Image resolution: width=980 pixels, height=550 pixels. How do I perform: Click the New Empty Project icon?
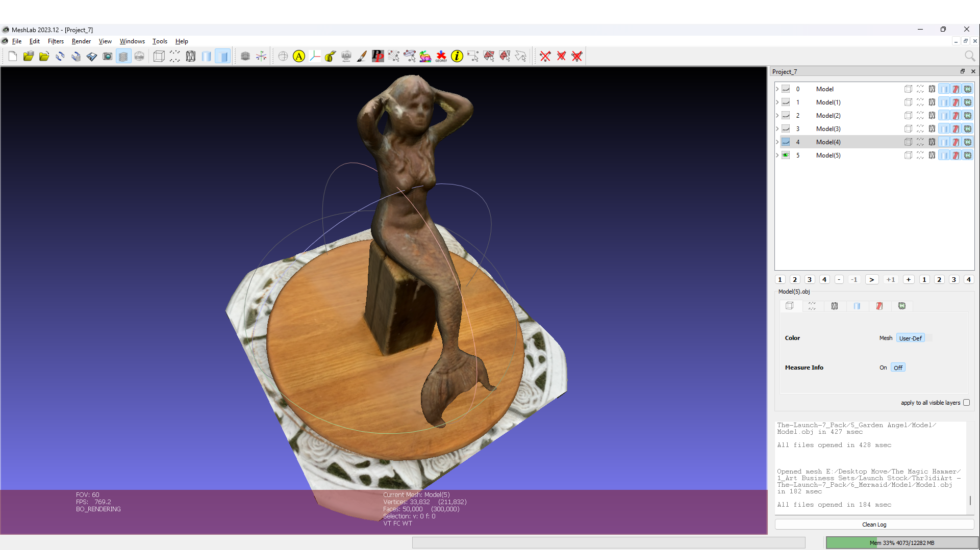coord(13,56)
